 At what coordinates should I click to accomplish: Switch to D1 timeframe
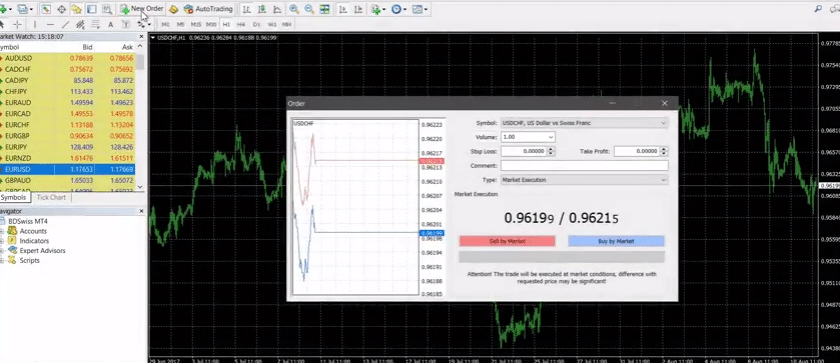(x=256, y=24)
